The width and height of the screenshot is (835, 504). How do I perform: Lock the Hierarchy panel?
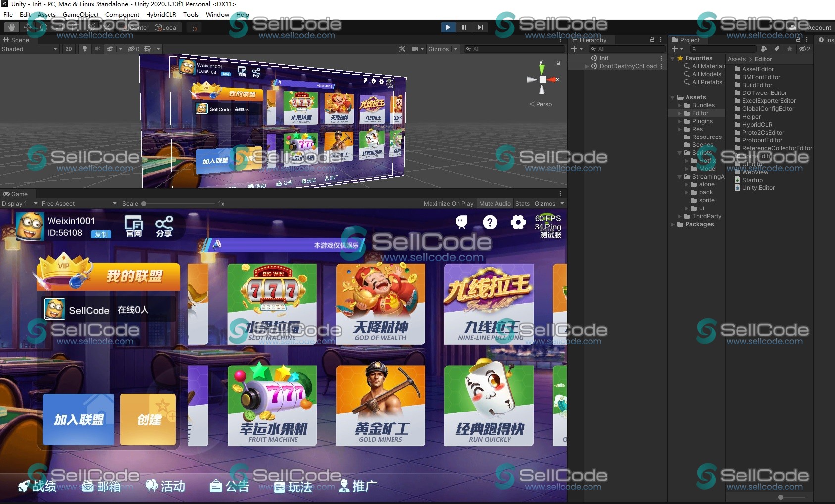pyautogui.click(x=652, y=39)
